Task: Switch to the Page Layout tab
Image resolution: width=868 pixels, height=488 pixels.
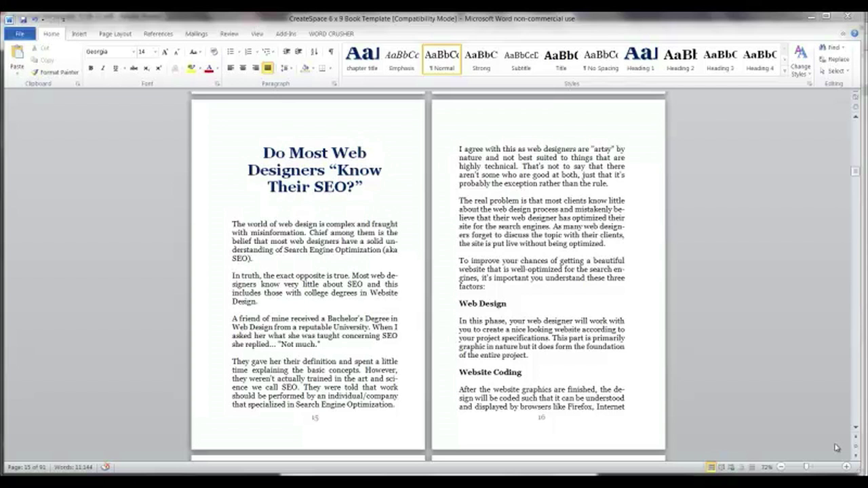Action: (x=115, y=34)
